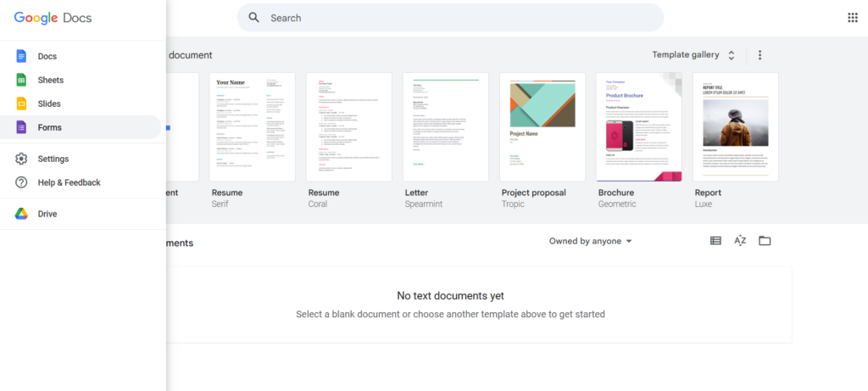Open Sheets via its green icon
Image resolution: width=868 pixels, height=391 pixels.
tap(22, 80)
